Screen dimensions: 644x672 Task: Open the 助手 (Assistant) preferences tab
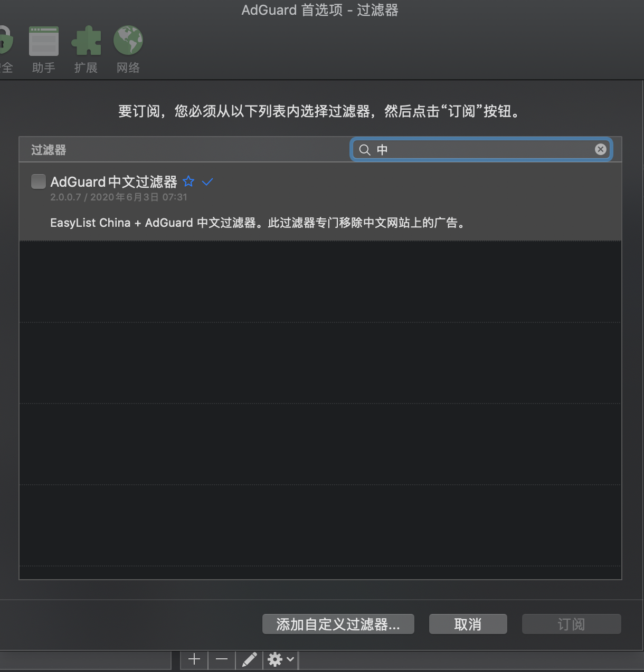point(44,50)
